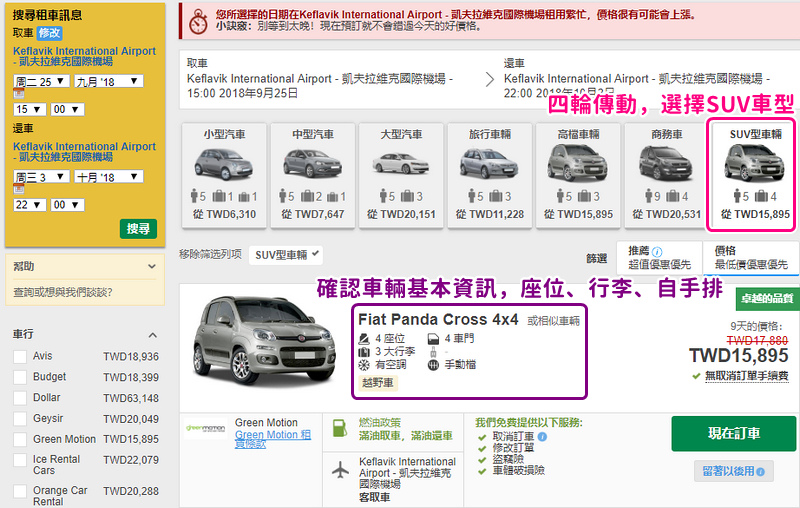Open the pickup minute dropdown
Image resolution: width=800 pixels, height=508 pixels.
[x=67, y=109]
